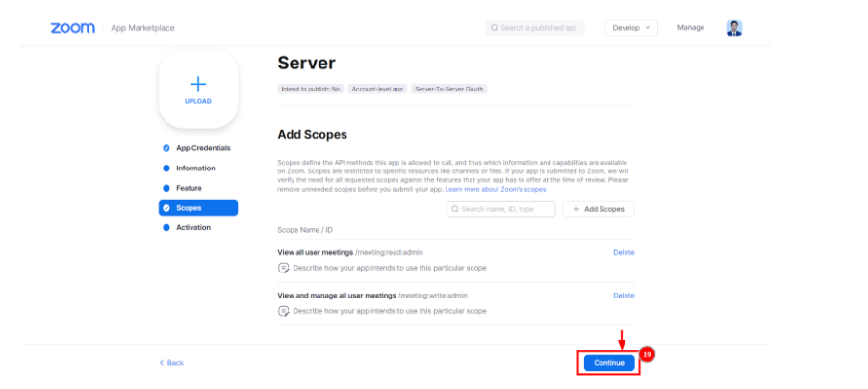
Task: Click comment icon under View and manage meetings
Action: [283, 311]
